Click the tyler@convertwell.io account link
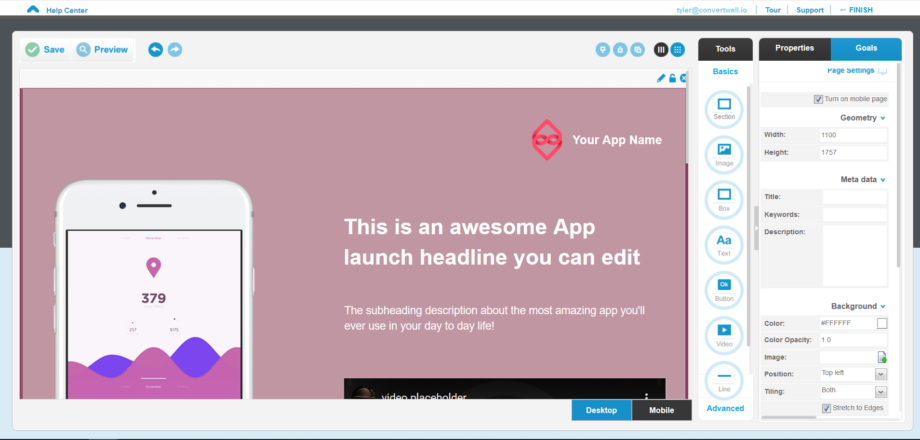Viewport: 920px width, 440px height. 712,10
